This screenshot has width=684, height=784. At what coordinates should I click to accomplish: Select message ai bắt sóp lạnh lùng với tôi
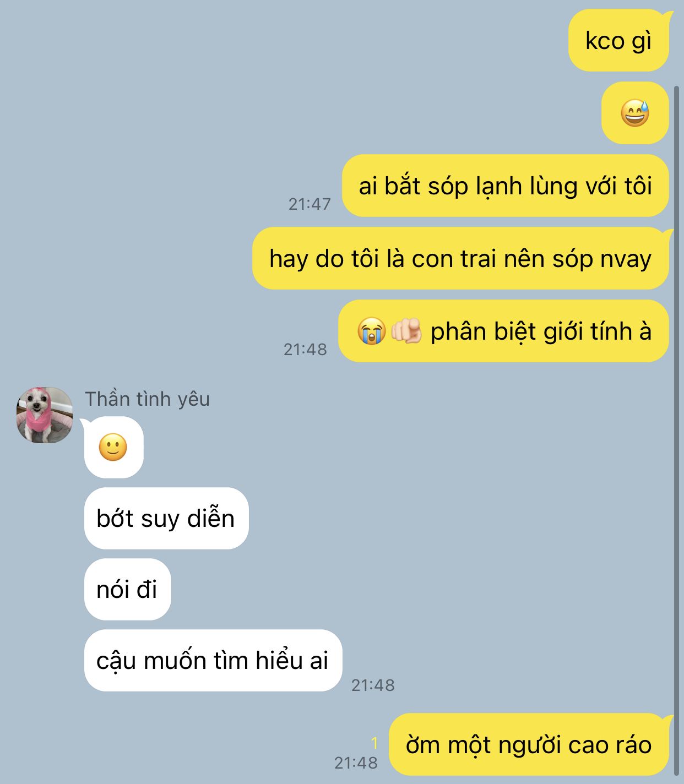pos(506,186)
